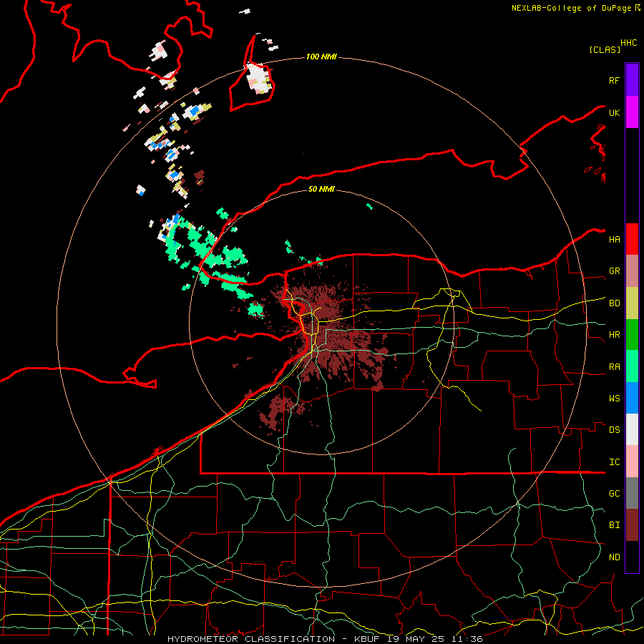The height and width of the screenshot is (644, 644).
Task: Click the 'HA' legend label text
Action: coord(614,240)
